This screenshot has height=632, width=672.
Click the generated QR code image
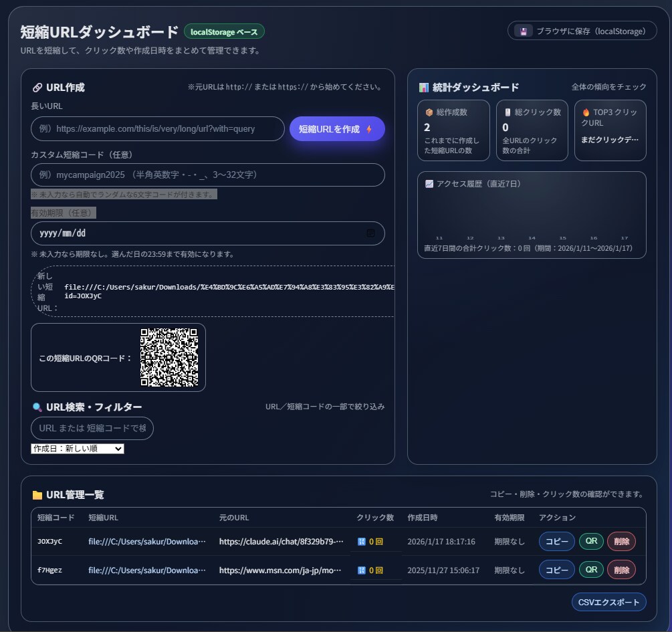coord(169,358)
